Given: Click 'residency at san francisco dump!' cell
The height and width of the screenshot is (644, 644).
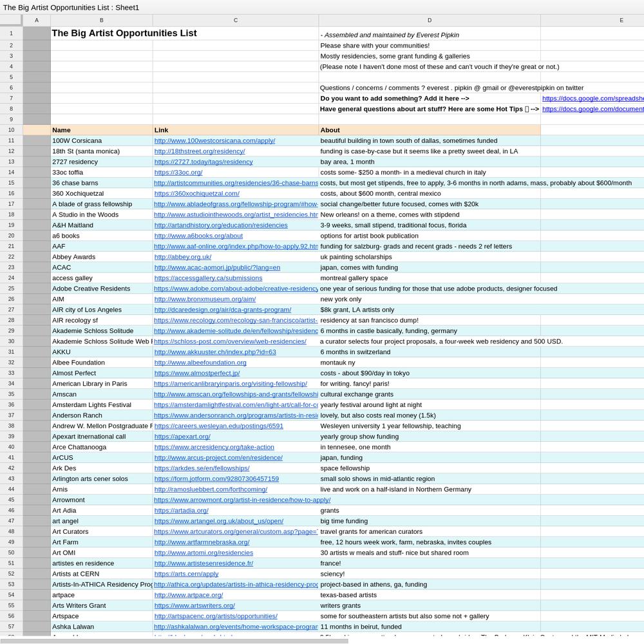Looking at the screenshot, I should (x=430, y=320).
